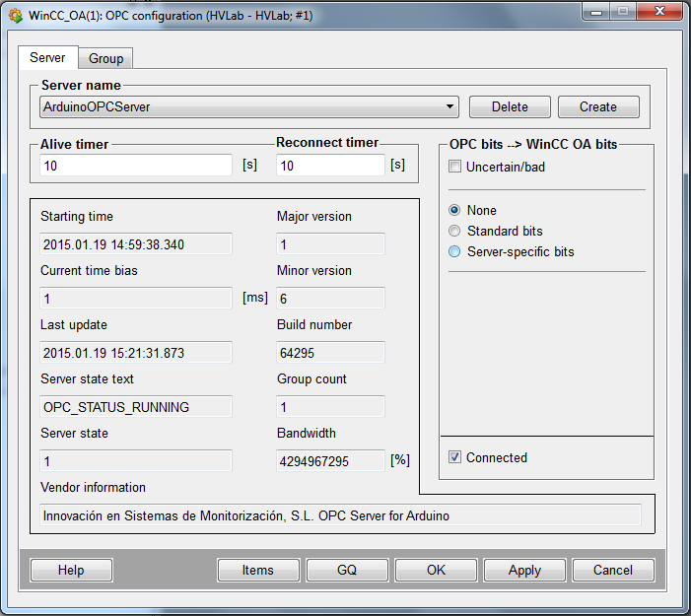Click the Last update field 2015.01.19 15:21:31.873
This screenshot has width=691, height=616.
pos(136,353)
